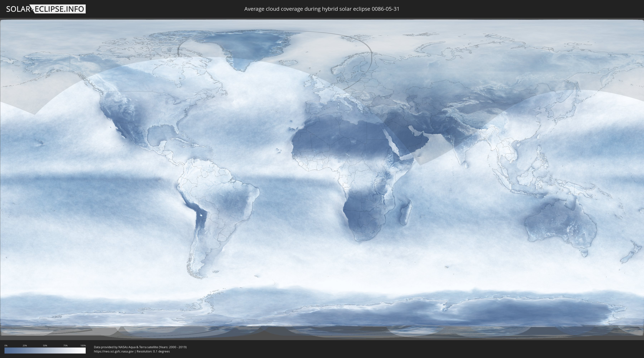Click the NASA Aqua & Terra data credit text

point(140,347)
